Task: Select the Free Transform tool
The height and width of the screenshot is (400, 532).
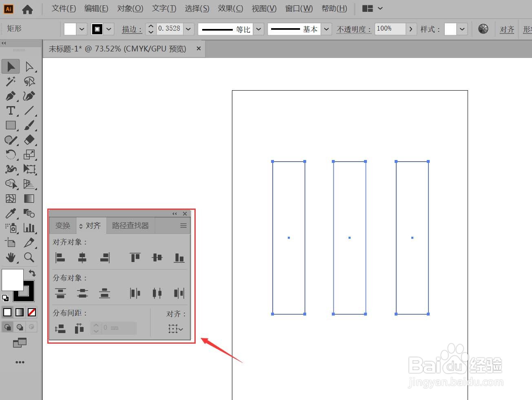Action: click(x=29, y=169)
